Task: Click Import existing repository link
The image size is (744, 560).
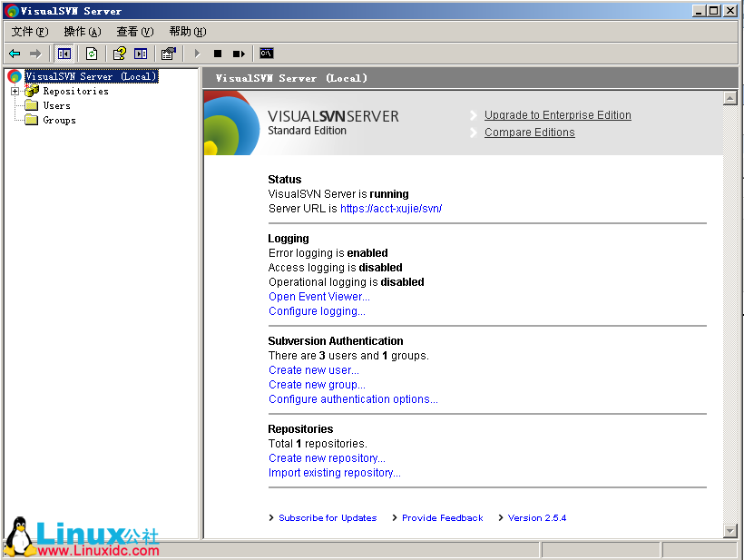Action: [335, 473]
